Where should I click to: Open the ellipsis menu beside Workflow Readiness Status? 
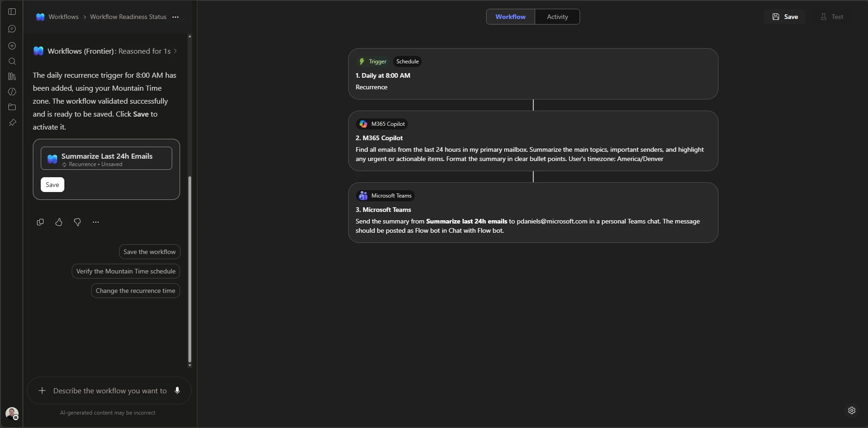[x=175, y=17]
